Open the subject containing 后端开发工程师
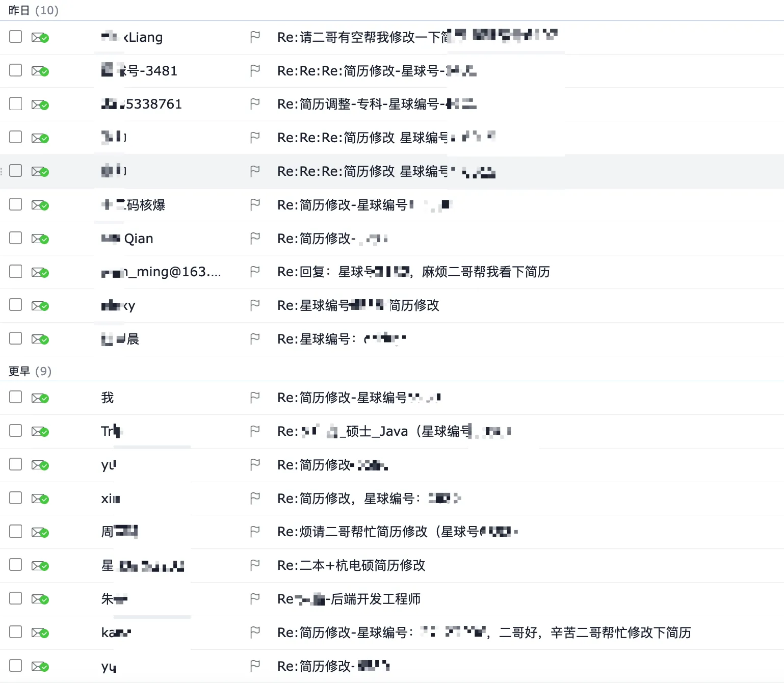 [349, 599]
